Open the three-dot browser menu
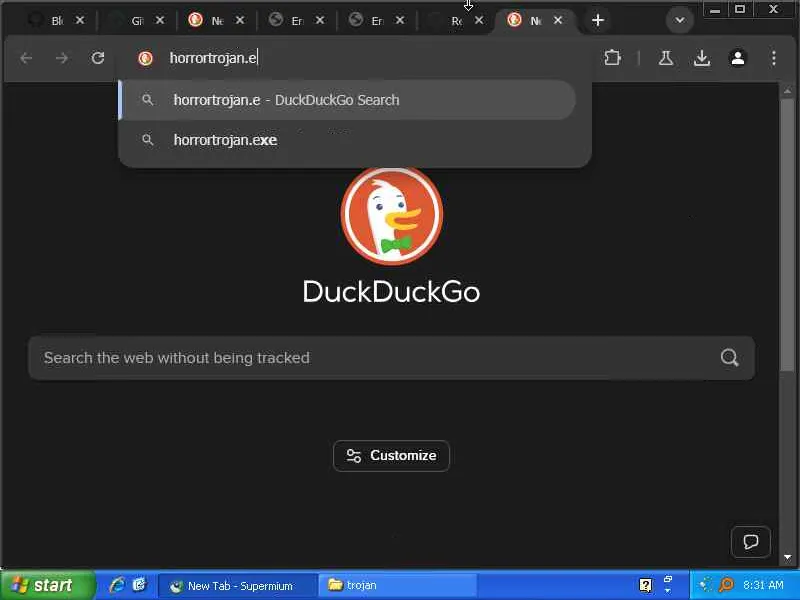This screenshot has height=600, width=800. tap(773, 58)
